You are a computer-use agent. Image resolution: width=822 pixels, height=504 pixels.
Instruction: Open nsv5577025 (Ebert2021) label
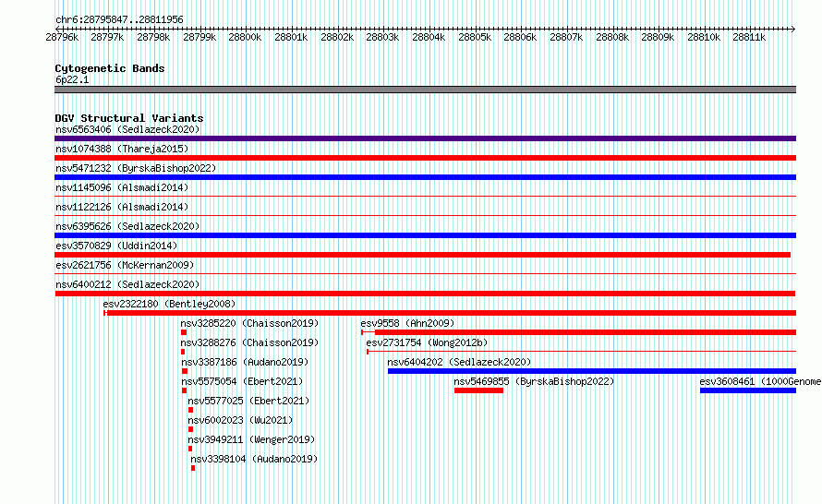point(248,401)
